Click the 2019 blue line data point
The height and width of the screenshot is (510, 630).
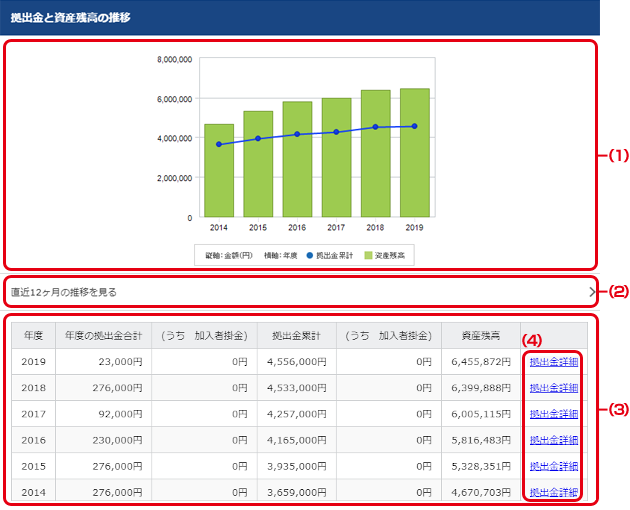(x=415, y=126)
